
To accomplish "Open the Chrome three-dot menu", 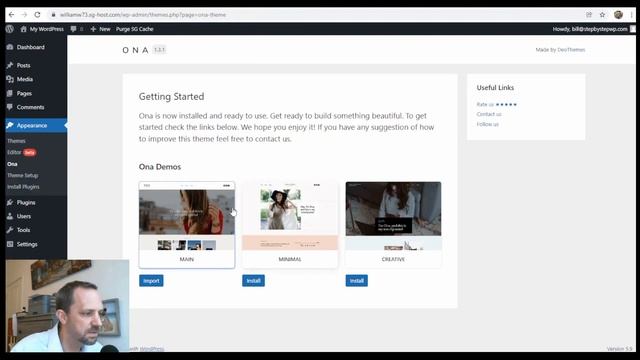I will [631, 15].
